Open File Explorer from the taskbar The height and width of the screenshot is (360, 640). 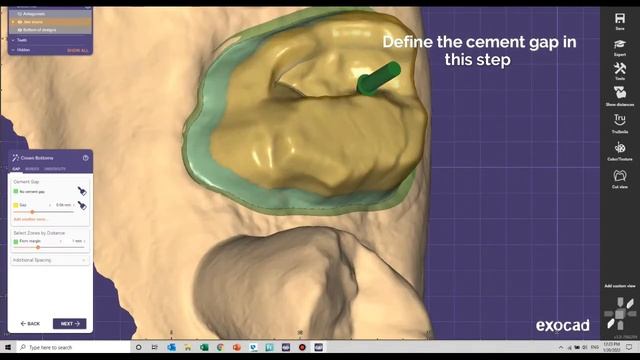[188, 347]
